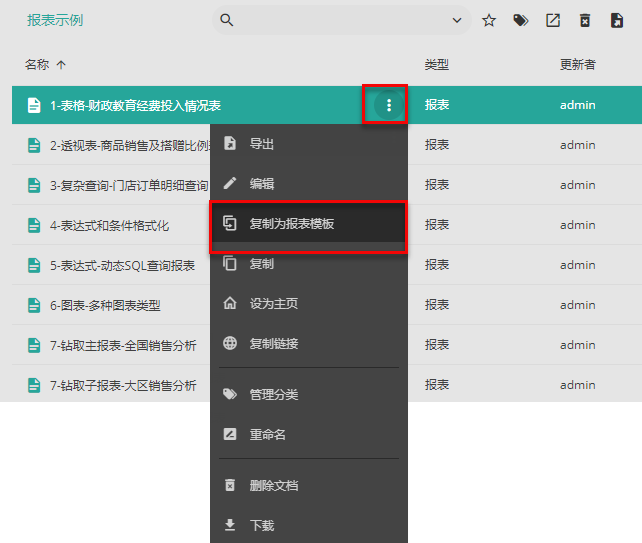Click the document icon of row 4-表达式和条件格式化

(34, 225)
